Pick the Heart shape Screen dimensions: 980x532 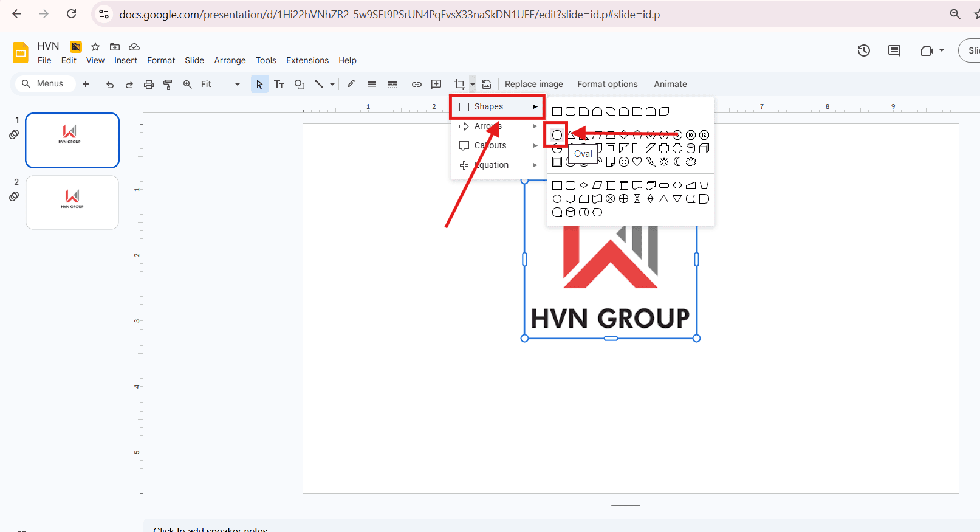click(637, 162)
